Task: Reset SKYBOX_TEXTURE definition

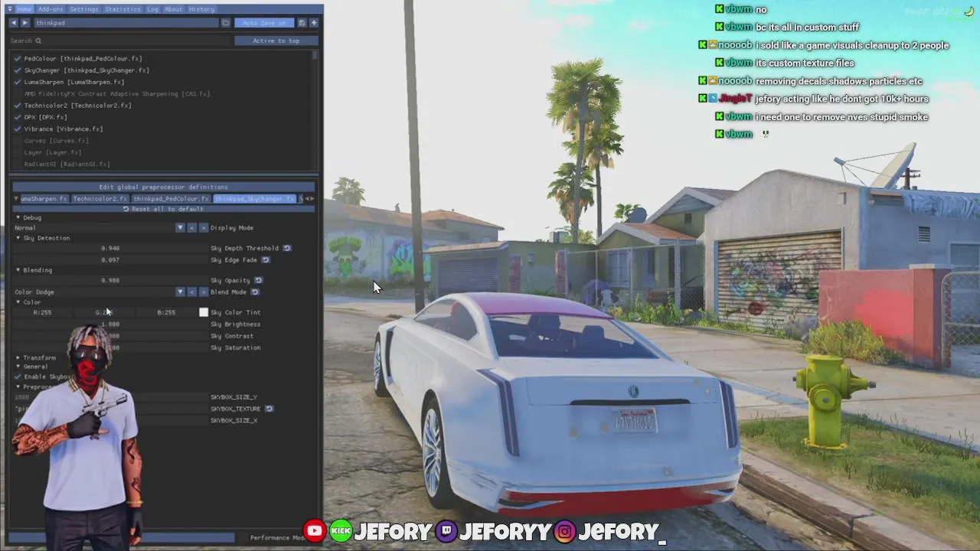Action: pos(269,409)
